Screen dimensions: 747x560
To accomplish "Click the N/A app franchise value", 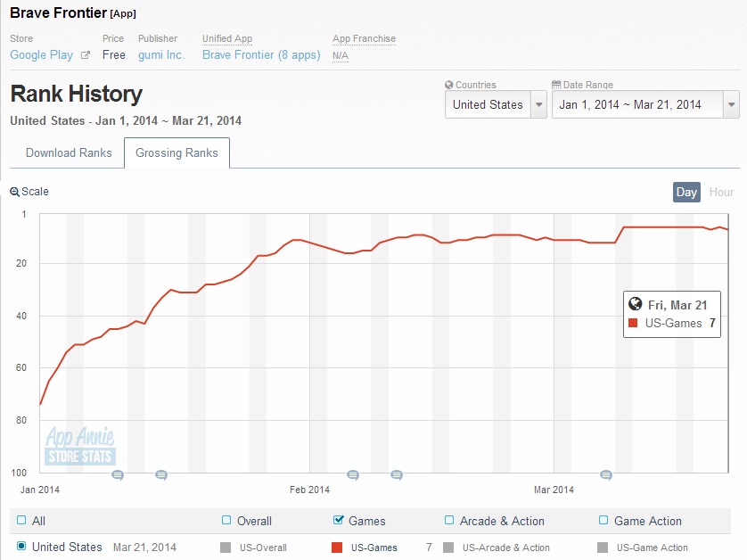I will coord(341,56).
